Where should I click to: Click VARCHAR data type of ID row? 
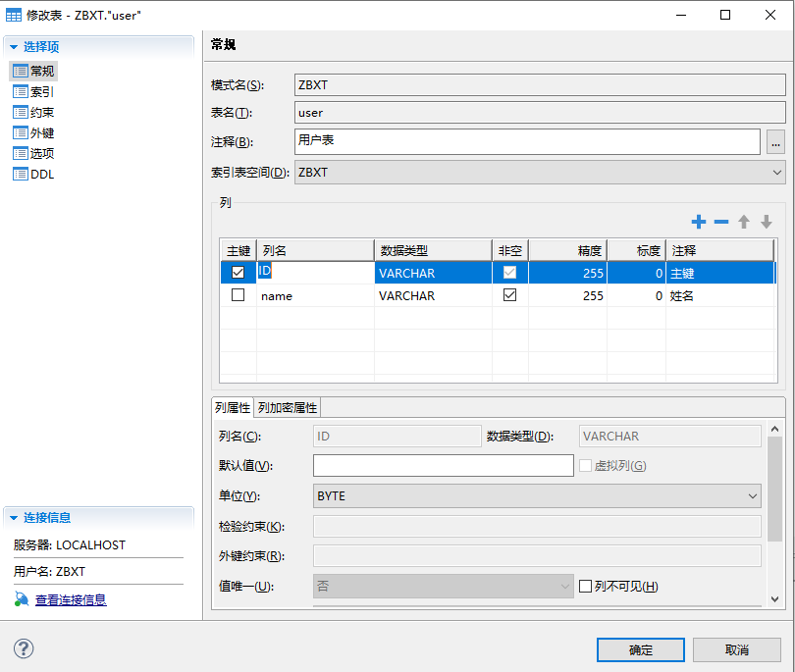[x=433, y=273]
